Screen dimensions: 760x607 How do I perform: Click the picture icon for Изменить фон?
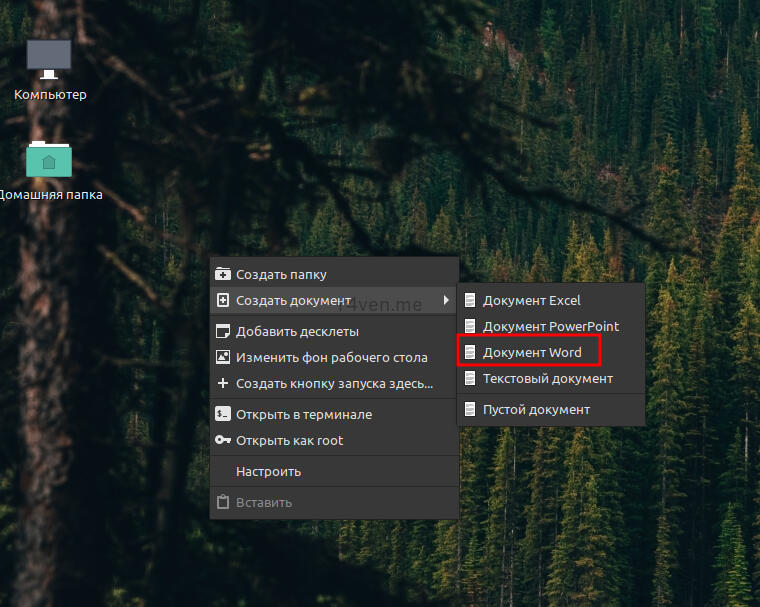223,357
